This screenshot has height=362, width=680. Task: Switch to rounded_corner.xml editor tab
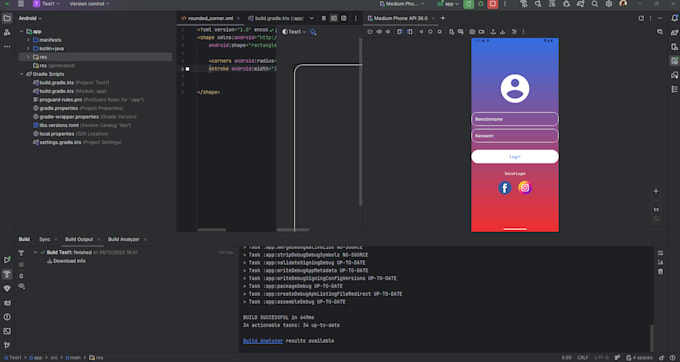pos(210,18)
